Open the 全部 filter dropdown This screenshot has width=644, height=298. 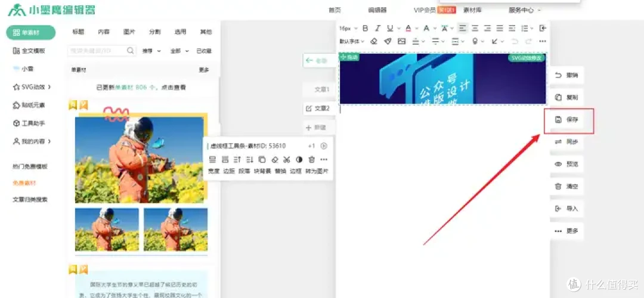[179, 51]
